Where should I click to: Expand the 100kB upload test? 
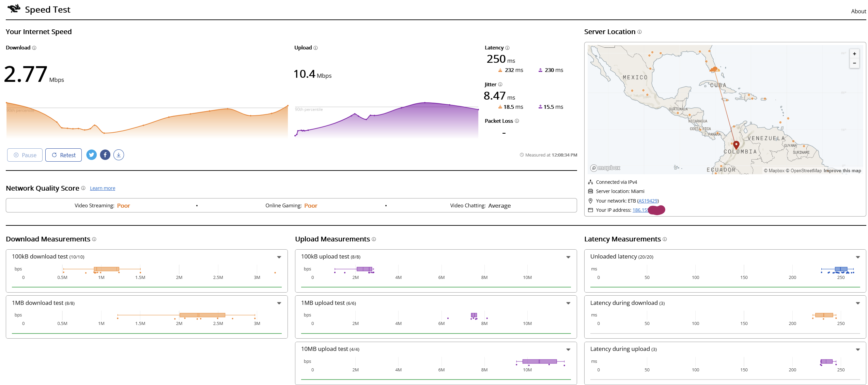pos(568,257)
